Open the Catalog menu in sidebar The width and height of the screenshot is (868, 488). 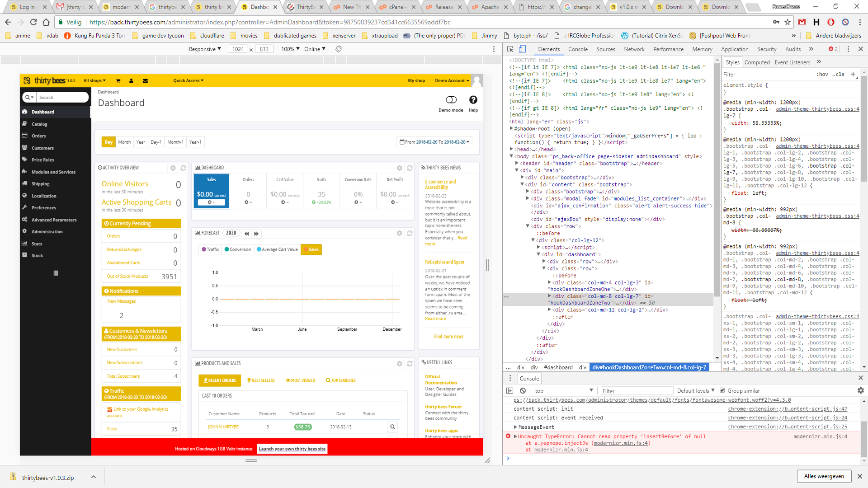click(39, 124)
